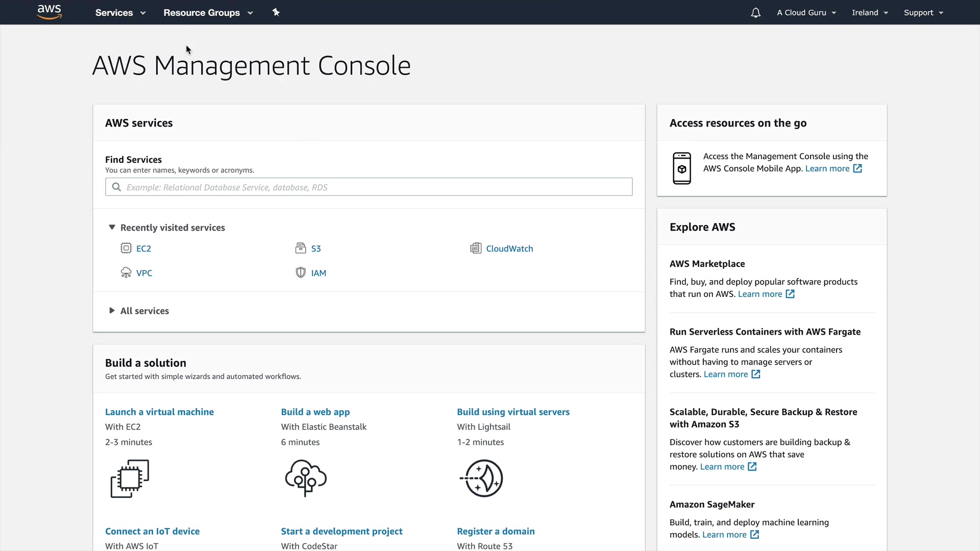Click the virtual machine chip illustration
Viewport: 980px width, 551px height.
[130, 478]
